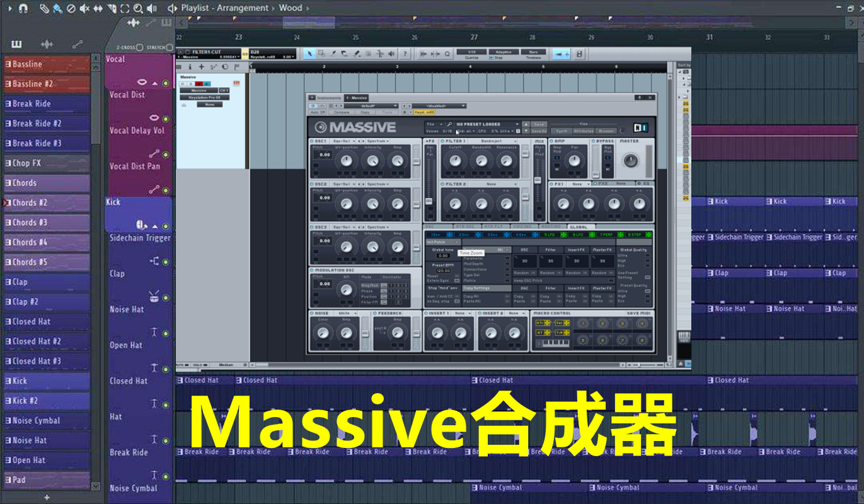
Task: Click the question mark help icon
Action: pos(405,54)
